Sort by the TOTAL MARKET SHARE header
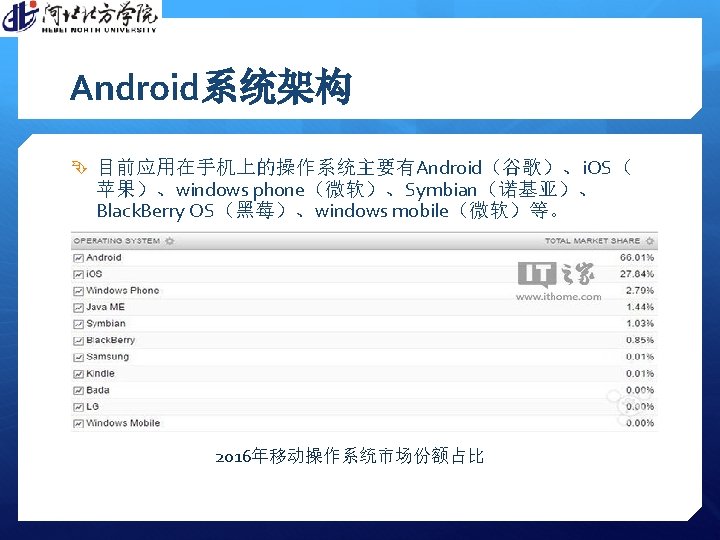 point(592,241)
